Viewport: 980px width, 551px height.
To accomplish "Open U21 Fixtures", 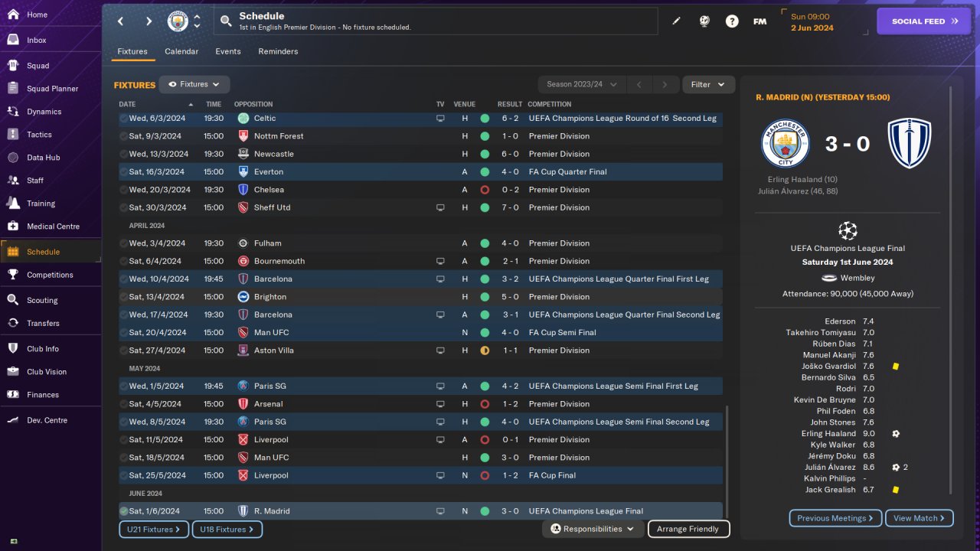I will tap(154, 529).
